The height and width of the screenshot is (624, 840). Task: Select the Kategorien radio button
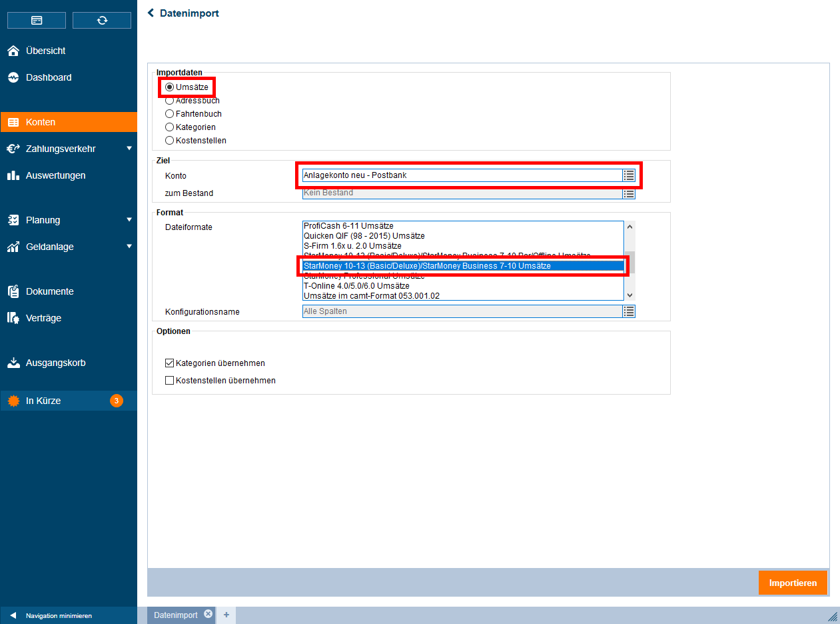[x=169, y=127]
